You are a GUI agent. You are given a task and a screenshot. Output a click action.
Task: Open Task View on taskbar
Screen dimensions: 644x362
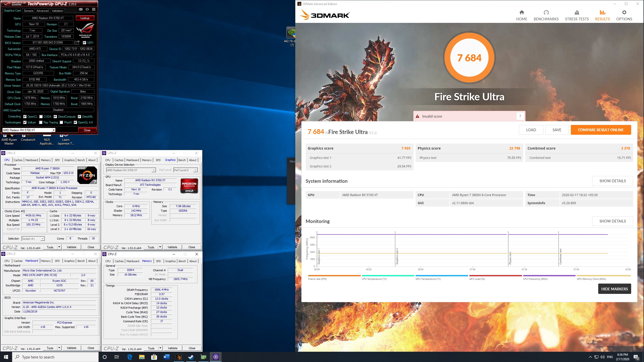(117, 357)
